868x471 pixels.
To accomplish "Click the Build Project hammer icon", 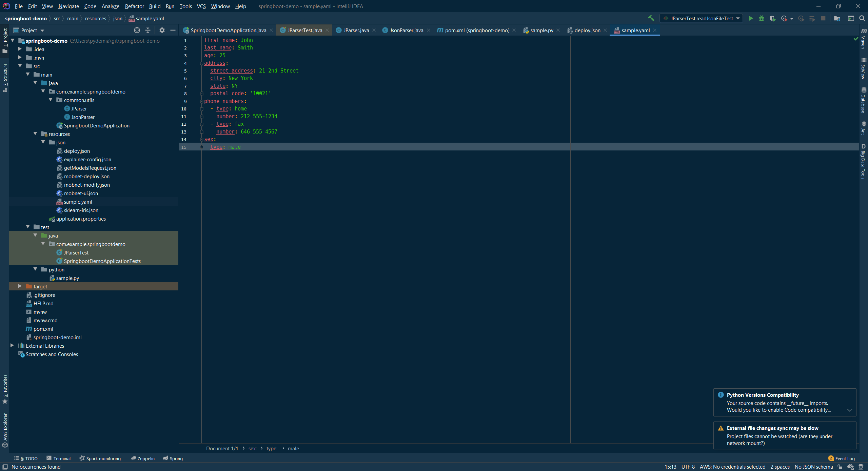I will [x=651, y=18].
